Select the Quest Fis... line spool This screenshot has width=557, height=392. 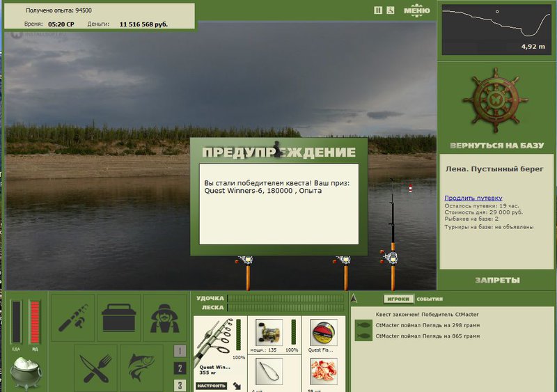[324, 333]
